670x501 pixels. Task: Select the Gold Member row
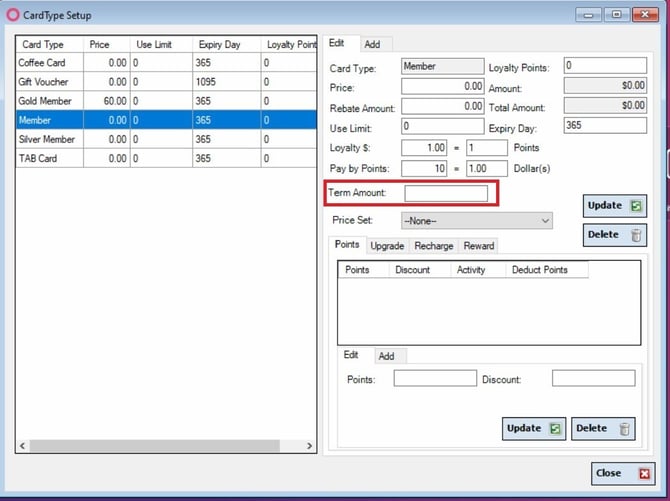point(166,101)
